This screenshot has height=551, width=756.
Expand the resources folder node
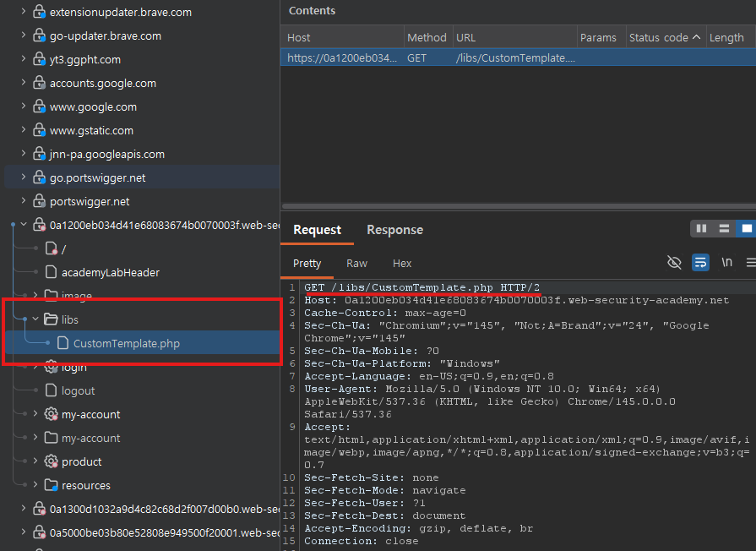tap(35, 485)
